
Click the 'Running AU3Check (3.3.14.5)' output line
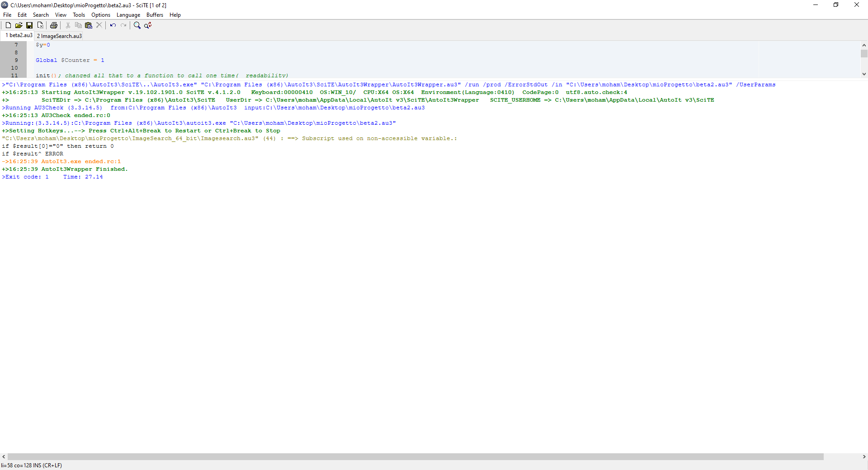click(x=213, y=108)
